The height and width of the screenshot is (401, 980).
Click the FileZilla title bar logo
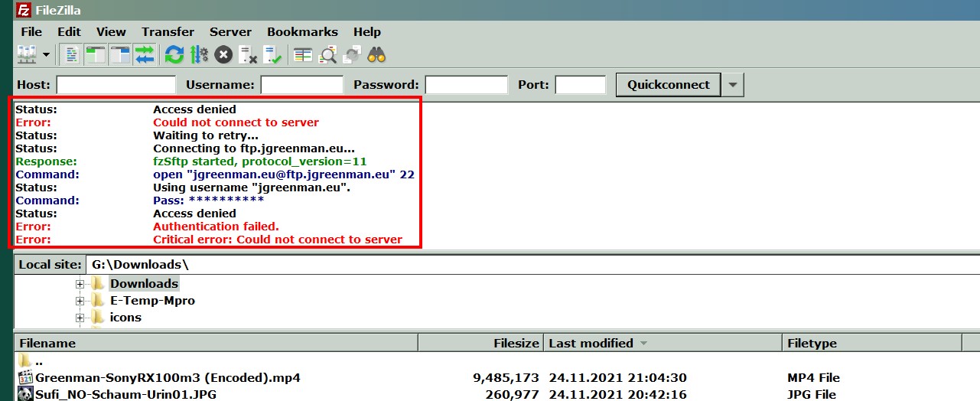[x=24, y=11]
